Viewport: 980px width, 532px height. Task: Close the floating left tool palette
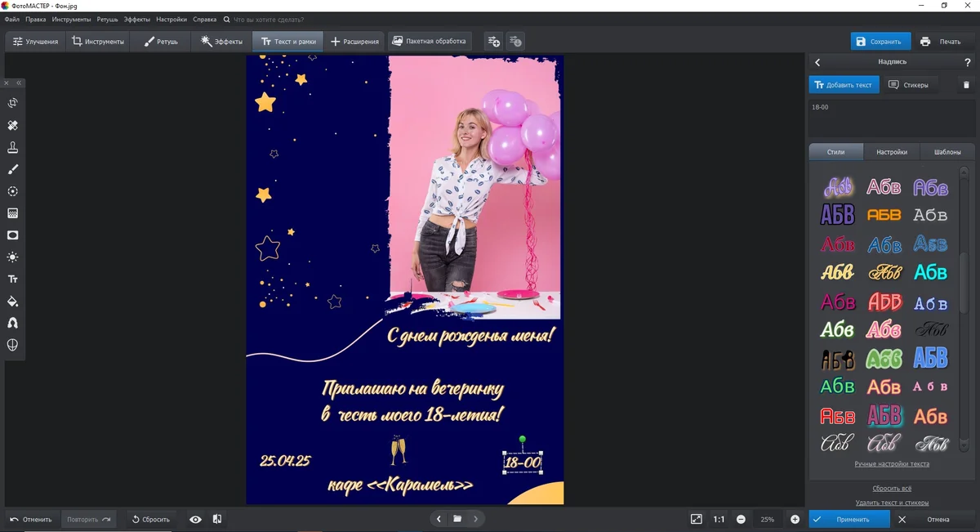(7, 83)
